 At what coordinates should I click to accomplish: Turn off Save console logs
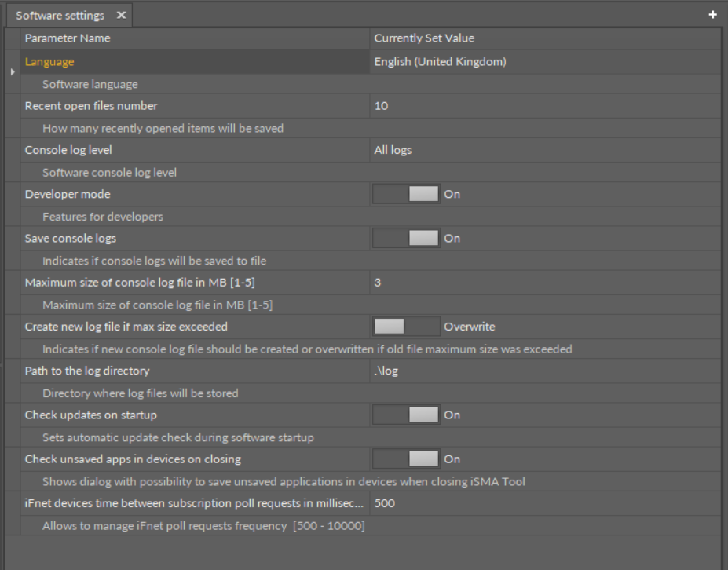point(405,238)
